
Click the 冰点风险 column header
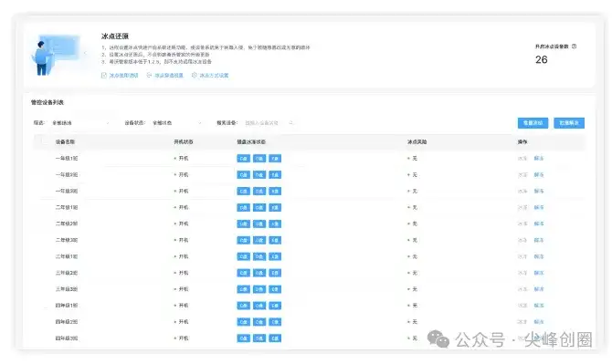coord(417,141)
